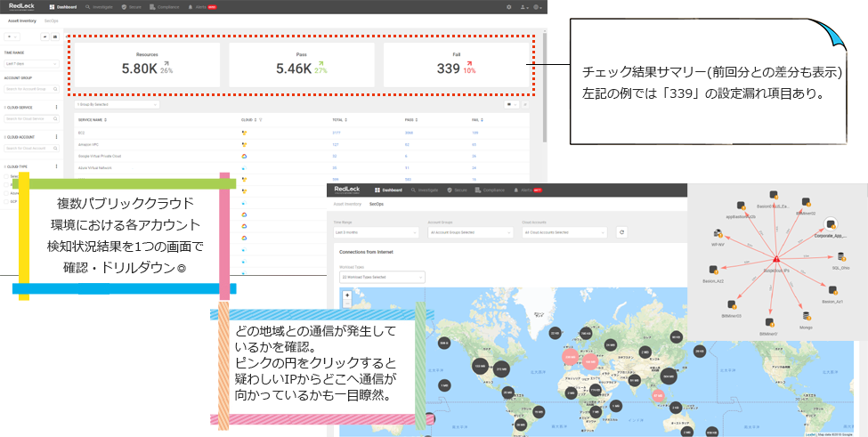Zoom in the map with plus button
Viewport: 868px width, 437px height.
point(347,295)
